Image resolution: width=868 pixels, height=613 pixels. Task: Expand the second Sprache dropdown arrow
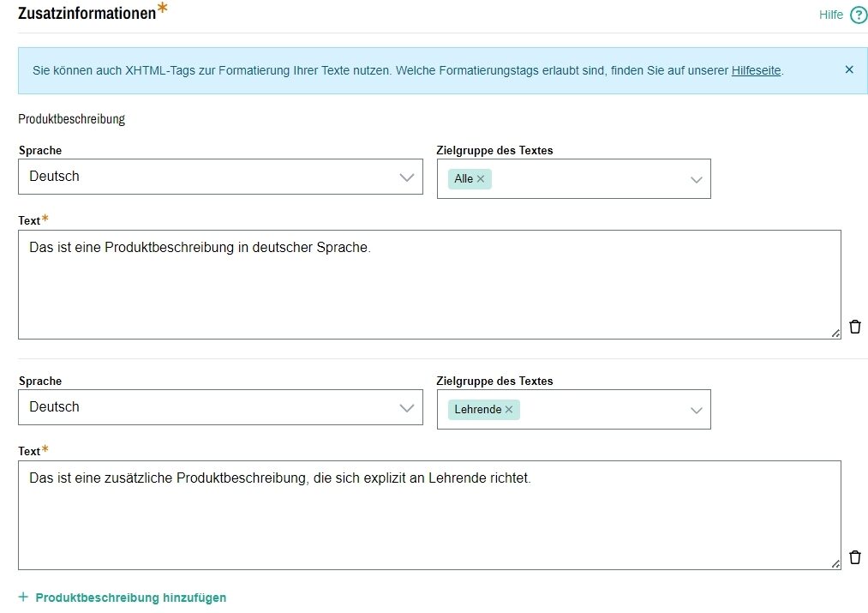click(406, 407)
